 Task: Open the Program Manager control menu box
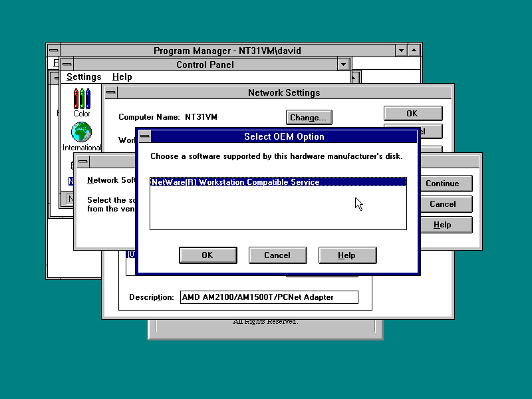click(x=53, y=51)
